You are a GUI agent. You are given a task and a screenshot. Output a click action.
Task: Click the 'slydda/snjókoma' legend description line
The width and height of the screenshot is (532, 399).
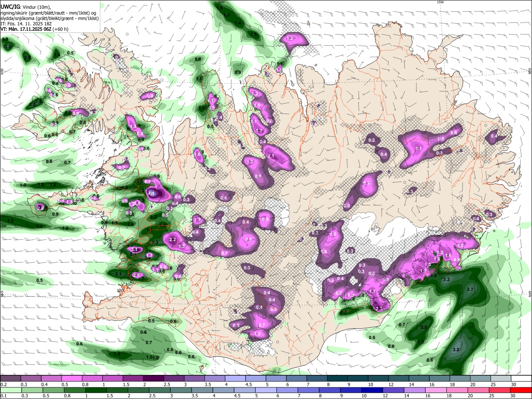49,18
